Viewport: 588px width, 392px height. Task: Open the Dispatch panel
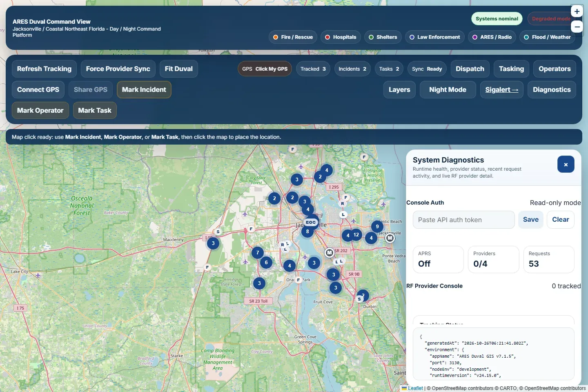470,69
